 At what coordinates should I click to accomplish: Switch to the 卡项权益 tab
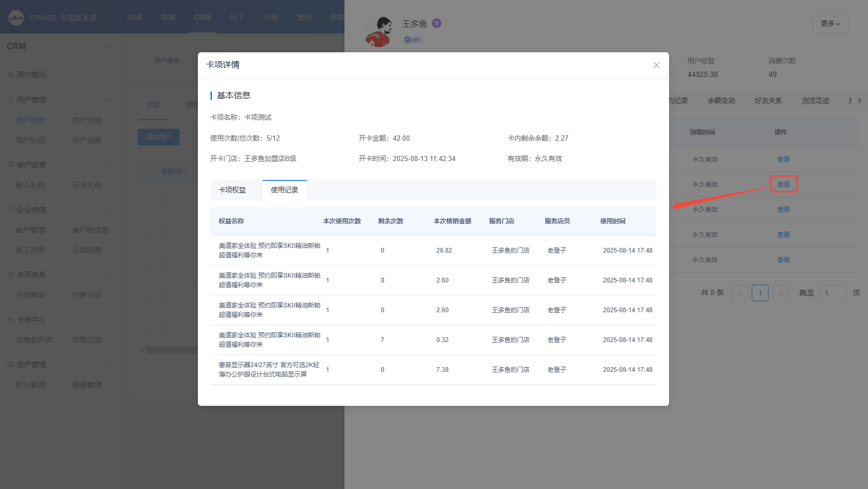pyautogui.click(x=232, y=190)
